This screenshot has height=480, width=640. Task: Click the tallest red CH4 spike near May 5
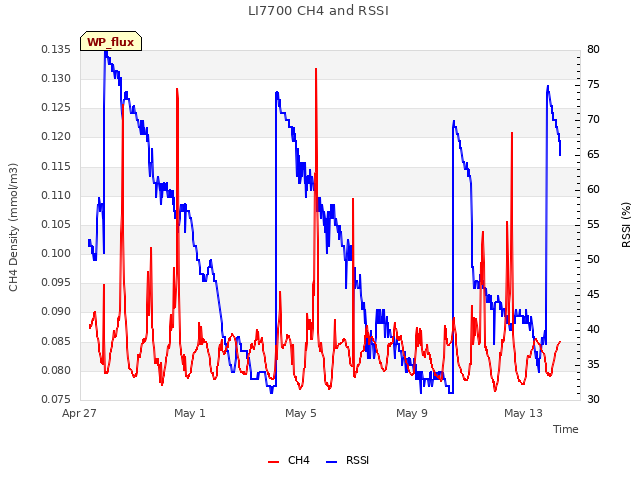(316, 69)
